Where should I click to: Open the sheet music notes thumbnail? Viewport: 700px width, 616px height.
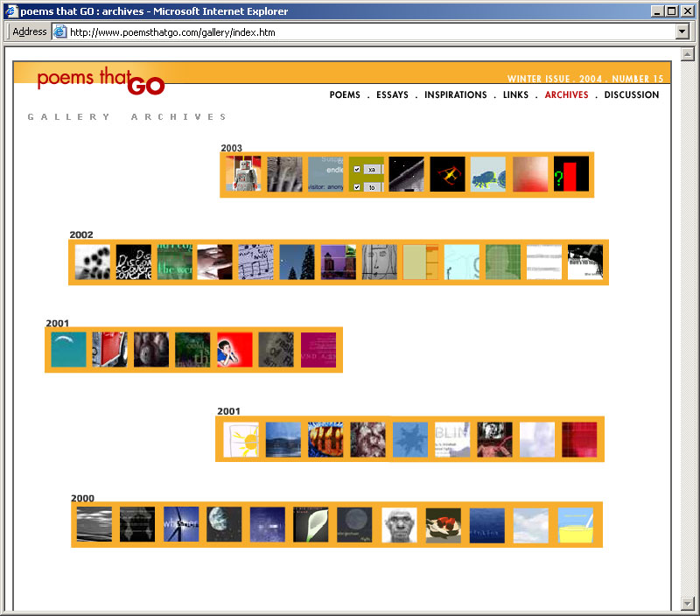coord(255,262)
